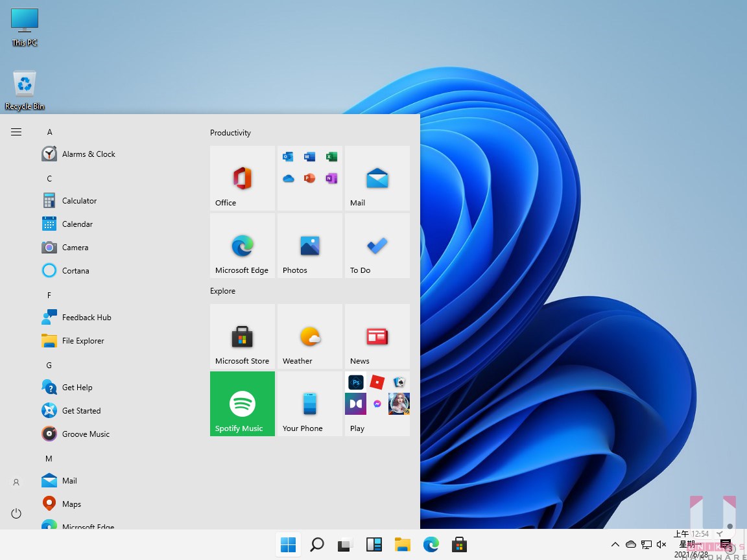Click the Excel icon in Office tile group
The height and width of the screenshot is (560, 747).
pos(331,157)
